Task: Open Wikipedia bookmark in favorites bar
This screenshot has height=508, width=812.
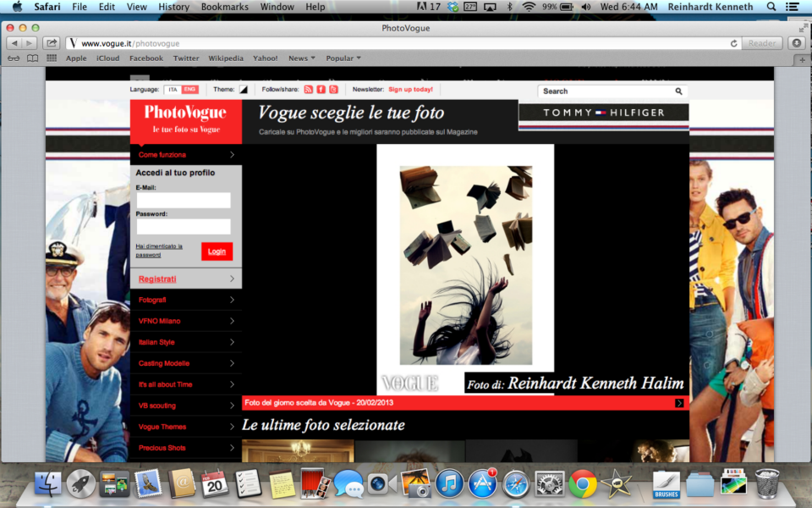Action: pos(226,58)
